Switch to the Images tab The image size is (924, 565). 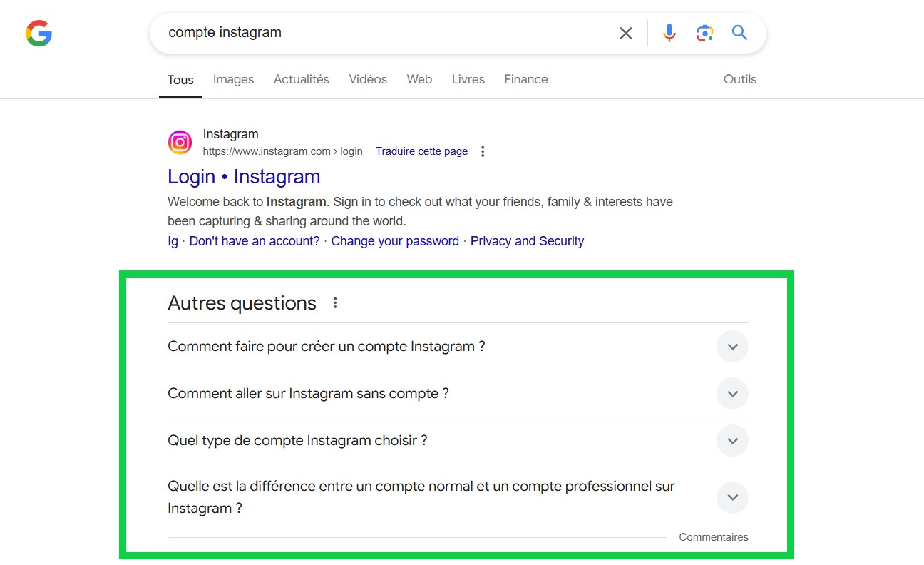click(233, 79)
